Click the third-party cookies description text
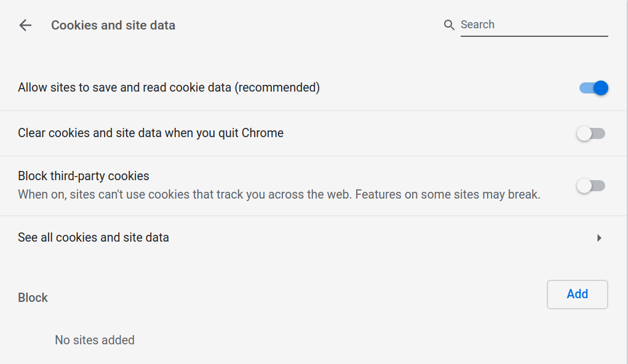This screenshot has width=628, height=364. pyautogui.click(x=185, y=195)
